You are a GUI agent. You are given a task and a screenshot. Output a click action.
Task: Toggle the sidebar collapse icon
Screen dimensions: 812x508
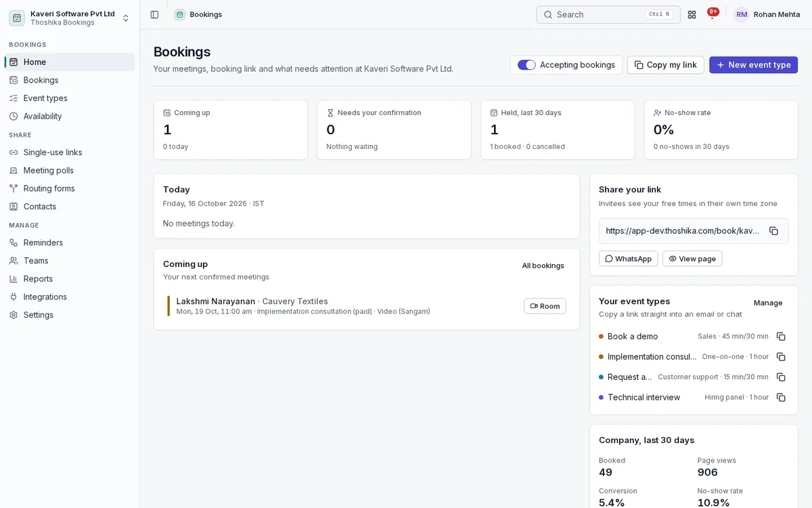154,14
